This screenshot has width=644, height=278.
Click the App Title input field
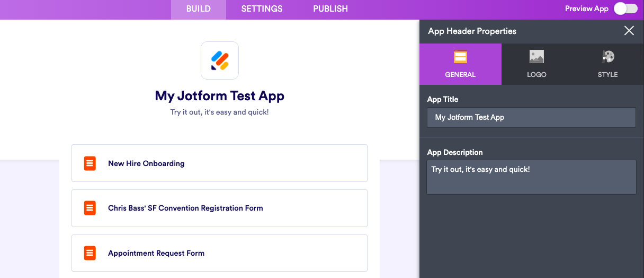pos(531,117)
